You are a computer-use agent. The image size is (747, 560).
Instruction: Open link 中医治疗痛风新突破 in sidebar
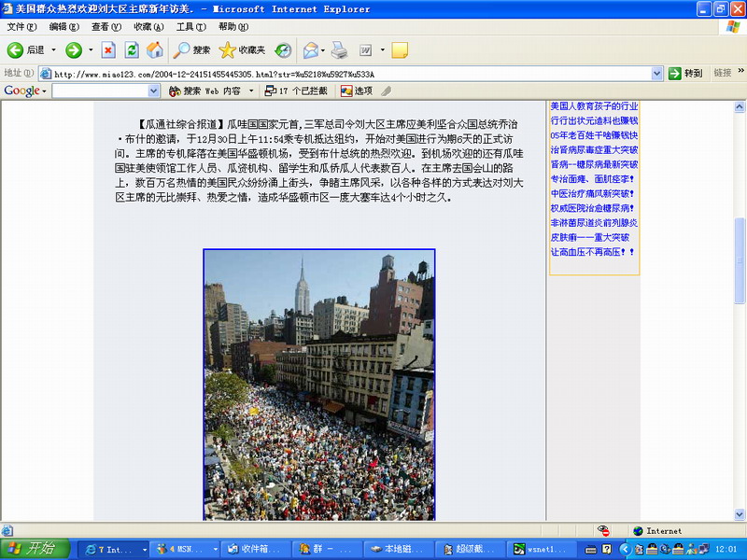[x=593, y=193]
